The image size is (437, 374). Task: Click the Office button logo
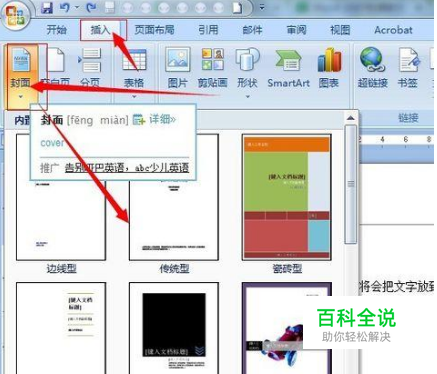[15, 16]
